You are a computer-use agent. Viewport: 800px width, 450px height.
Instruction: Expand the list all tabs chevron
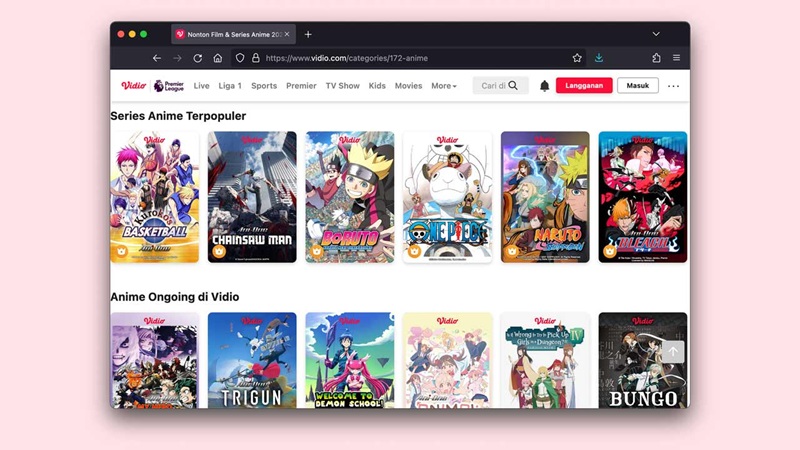click(x=656, y=34)
